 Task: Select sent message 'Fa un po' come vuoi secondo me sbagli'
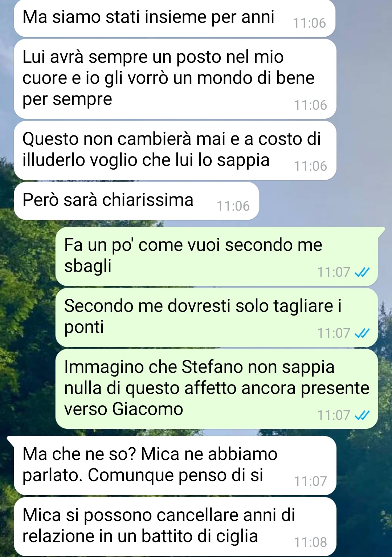point(217,256)
